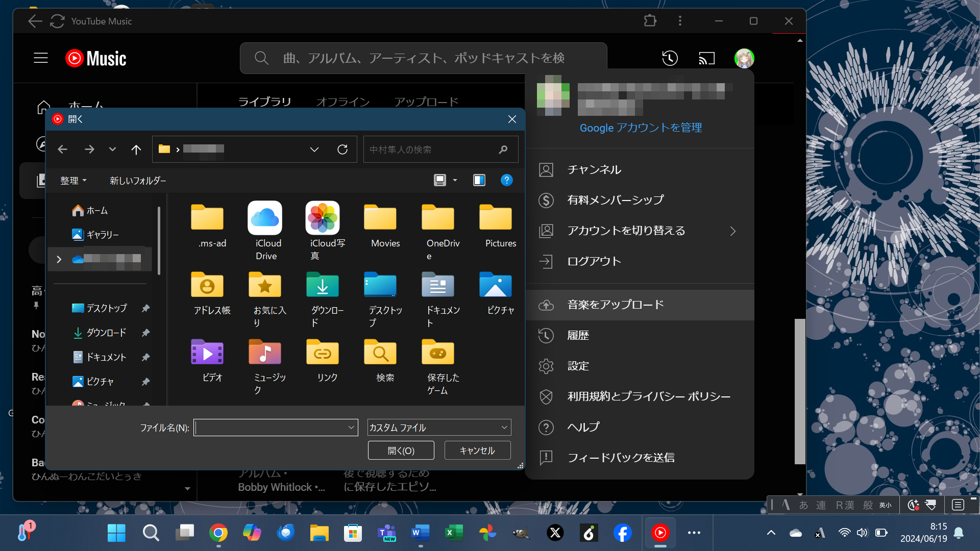
Task: Select ギャラリー in navigation pane
Action: click(95, 235)
